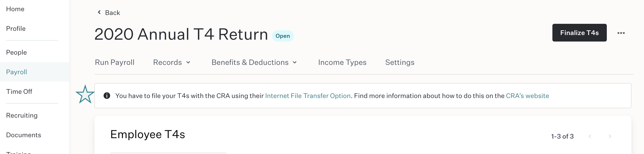Open the three-dots more options menu
This screenshot has width=644, height=154.
click(x=621, y=33)
